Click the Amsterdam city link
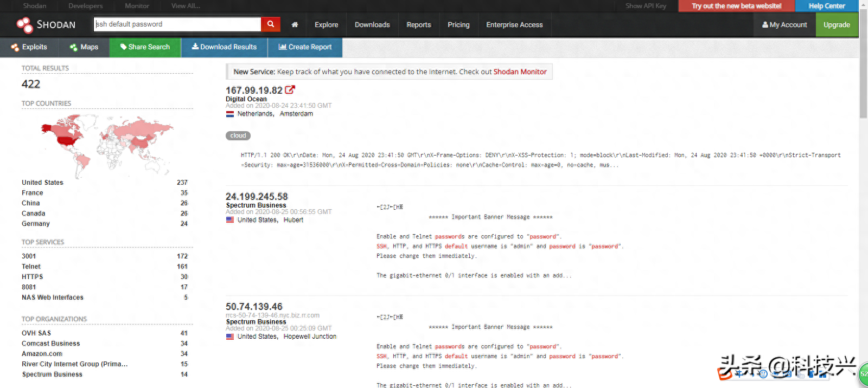This screenshot has height=388, width=868. point(296,114)
